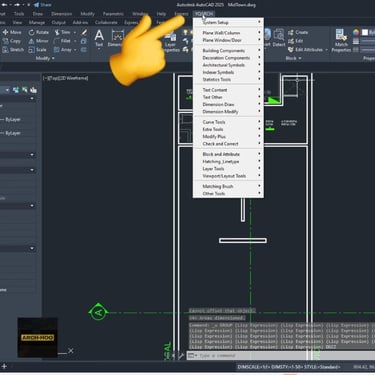Click the large Text tool icon

99,35
